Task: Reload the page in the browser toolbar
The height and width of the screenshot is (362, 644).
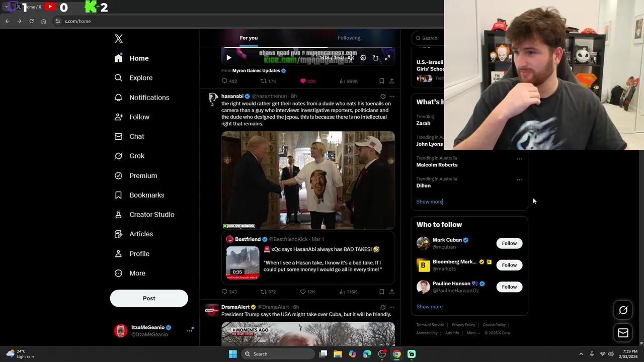Action: coord(31,21)
